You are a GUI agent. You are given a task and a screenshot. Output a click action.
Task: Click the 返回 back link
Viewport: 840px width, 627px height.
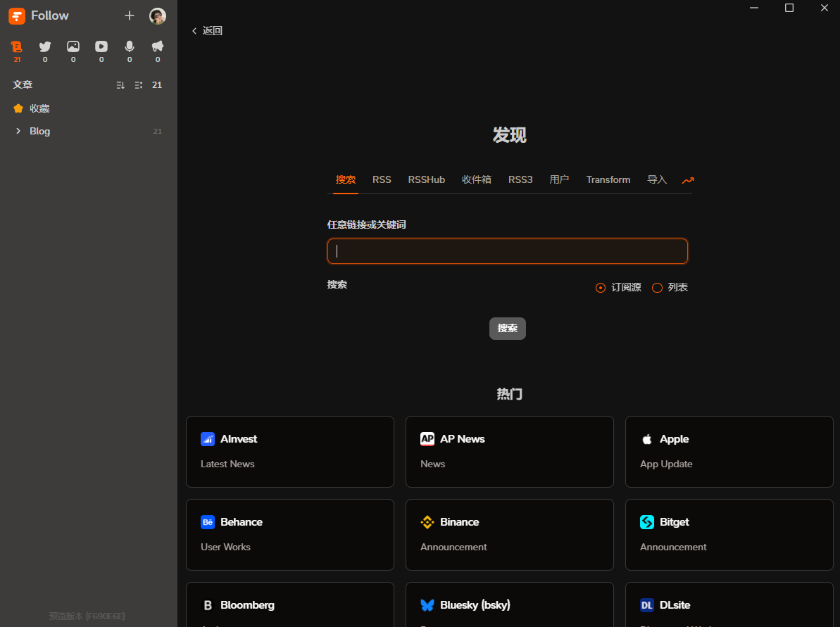tap(207, 30)
